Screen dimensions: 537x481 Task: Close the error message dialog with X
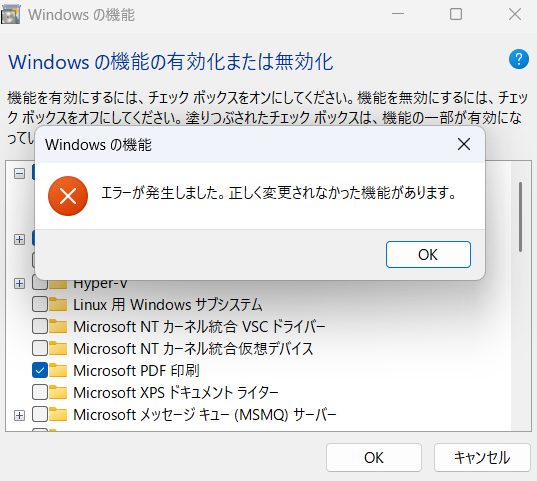[464, 144]
